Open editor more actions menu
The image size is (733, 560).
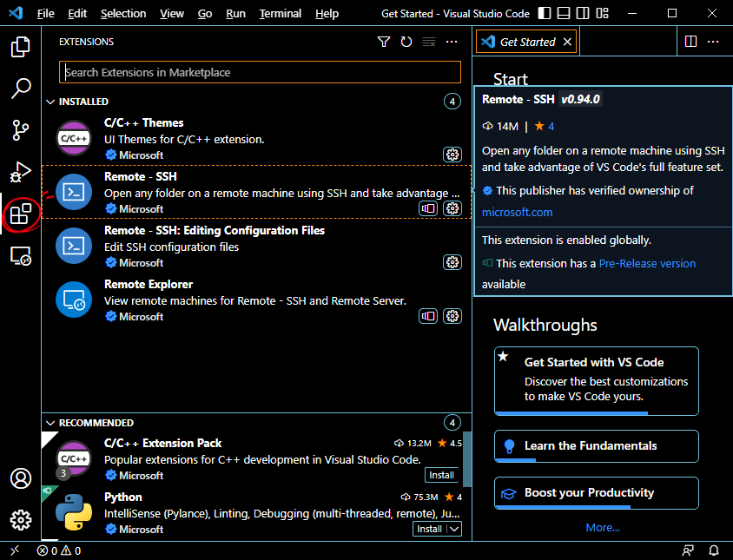(713, 42)
